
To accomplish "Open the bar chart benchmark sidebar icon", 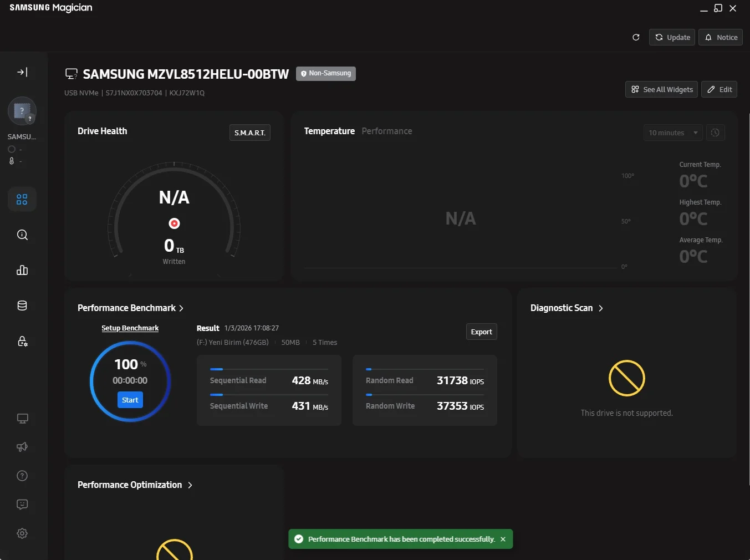I will coord(22,270).
